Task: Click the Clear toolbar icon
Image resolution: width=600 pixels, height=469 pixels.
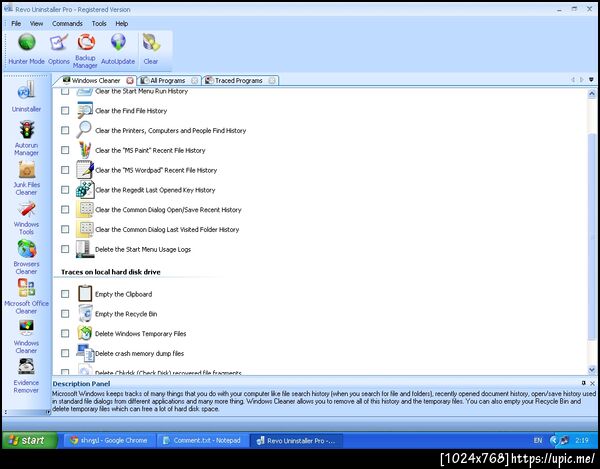Action: click(151, 49)
